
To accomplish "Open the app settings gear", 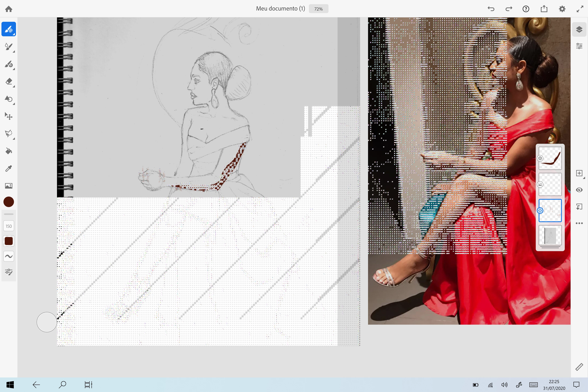I will [x=562, y=9].
